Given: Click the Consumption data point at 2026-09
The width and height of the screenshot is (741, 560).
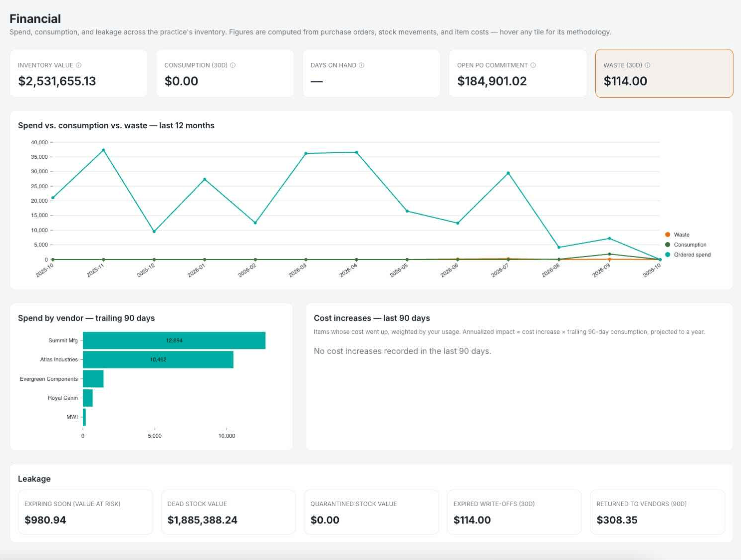Looking at the screenshot, I should pyautogui.click(x=609, y=254).
